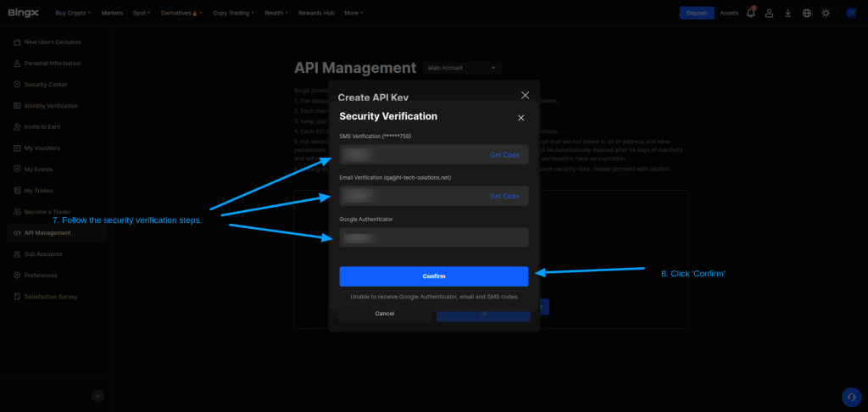Open the language globe icon
This screenshot has height=412, width=868.
coord(806,13)
